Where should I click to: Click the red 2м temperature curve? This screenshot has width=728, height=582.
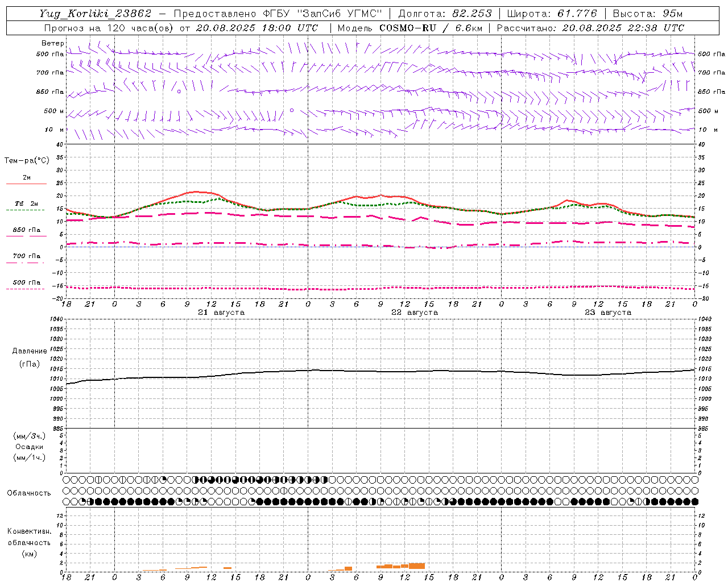point(196,192)
